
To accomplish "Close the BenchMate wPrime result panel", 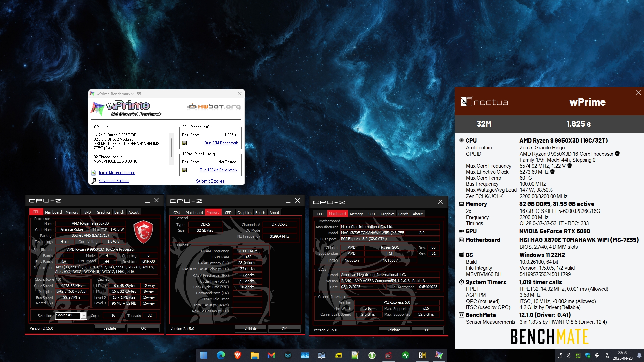I will coord(638,93).
